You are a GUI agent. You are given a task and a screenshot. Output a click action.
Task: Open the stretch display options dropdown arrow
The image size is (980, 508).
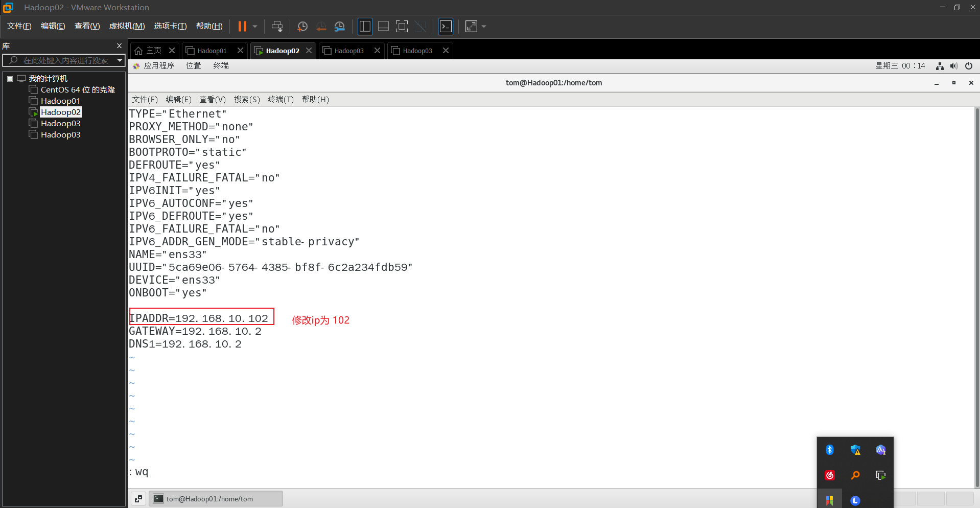pyautogui.click(x=484, y=26)
